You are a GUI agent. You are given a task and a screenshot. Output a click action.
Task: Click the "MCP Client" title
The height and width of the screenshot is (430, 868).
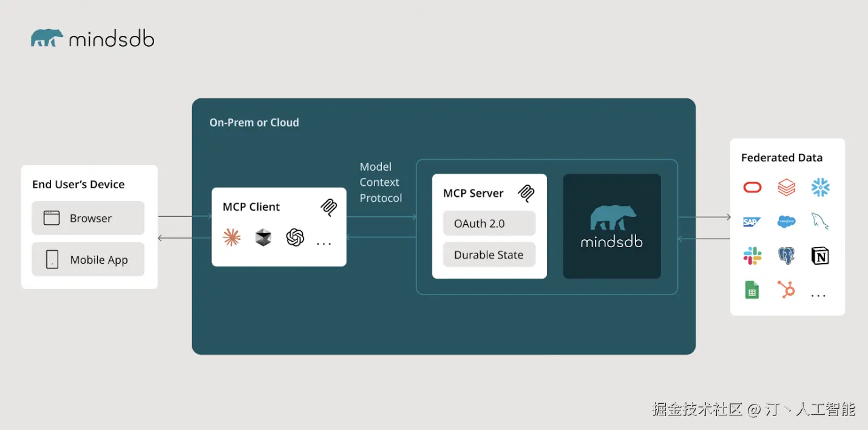[251, 207]
